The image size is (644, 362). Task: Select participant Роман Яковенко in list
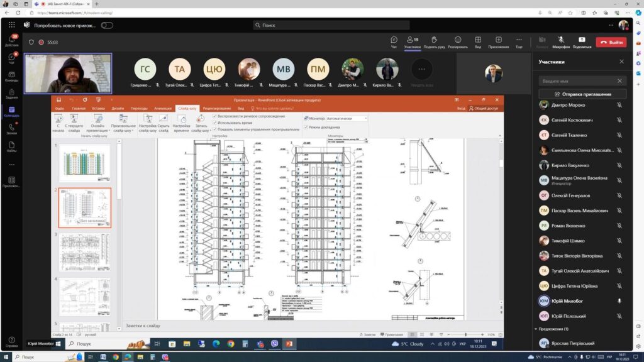[582, 226]
